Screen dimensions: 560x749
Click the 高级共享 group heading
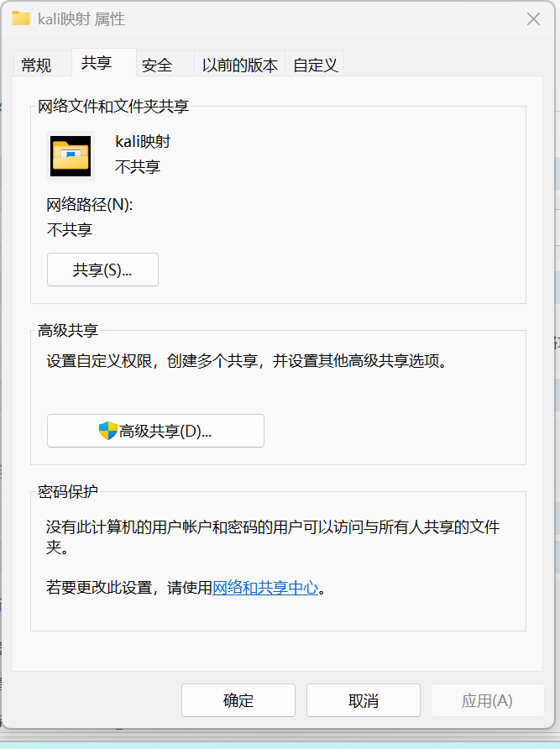(68, 330)
